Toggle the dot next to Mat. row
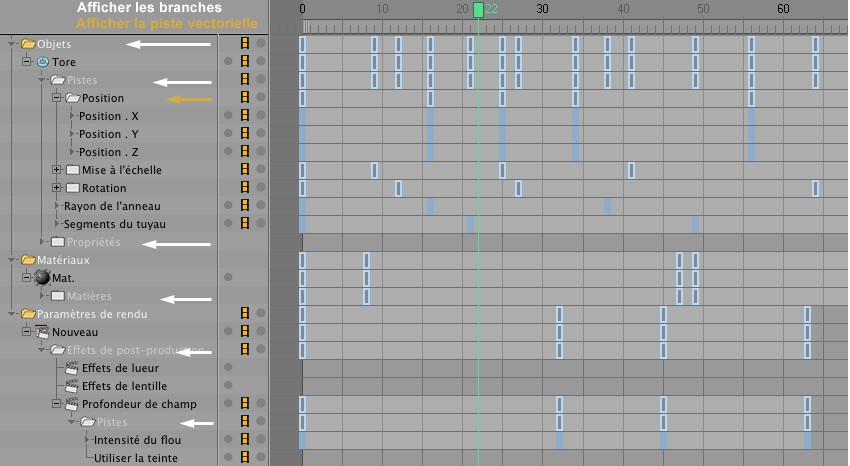The height and width of the screenshot is (466, 850). (228, 277)
